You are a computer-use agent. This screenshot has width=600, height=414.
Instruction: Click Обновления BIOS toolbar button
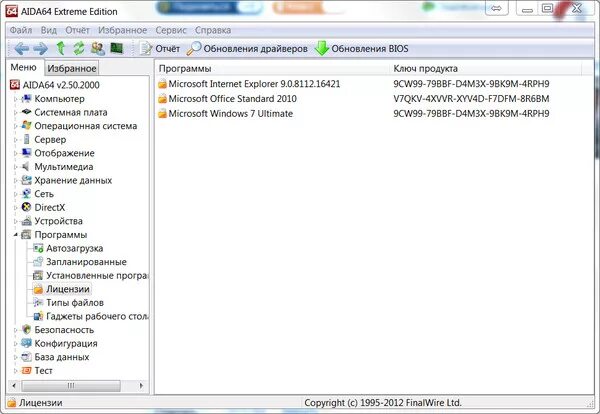point(362,49)
